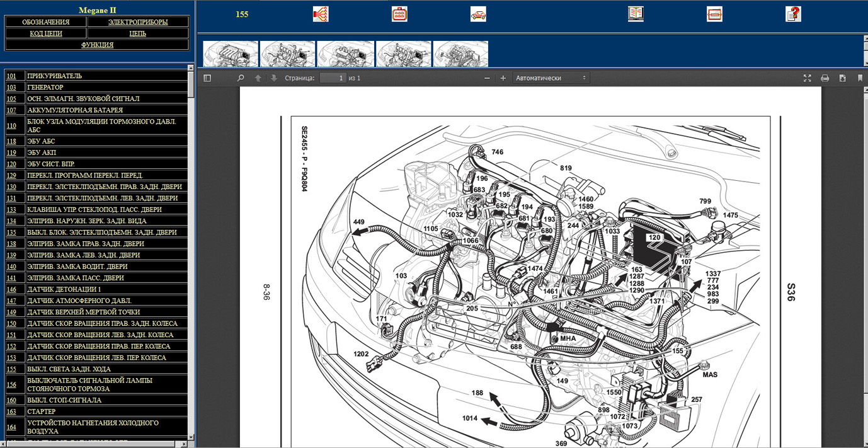Toggle the PDF viewer sidebar panel
The width and height of the screenshot is (868, 448).
pyautogui.click(x=207, y=78)
